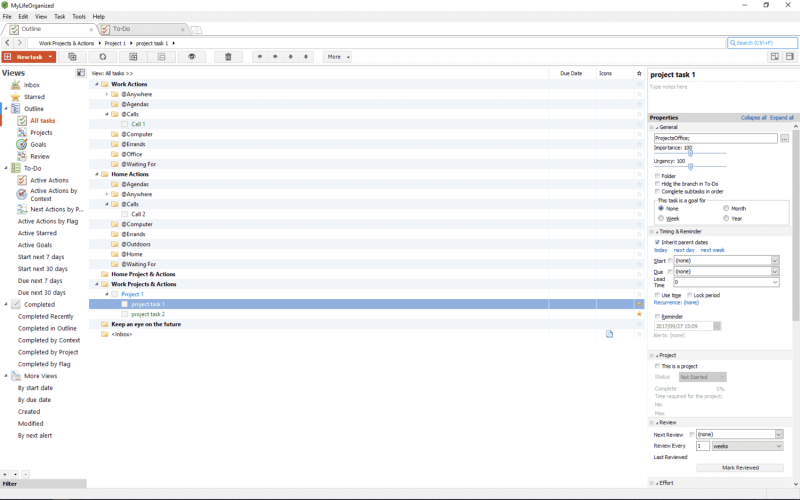The image size is (800, 500).
Task: Open the Inbox view icon
Action: [16, 85]
